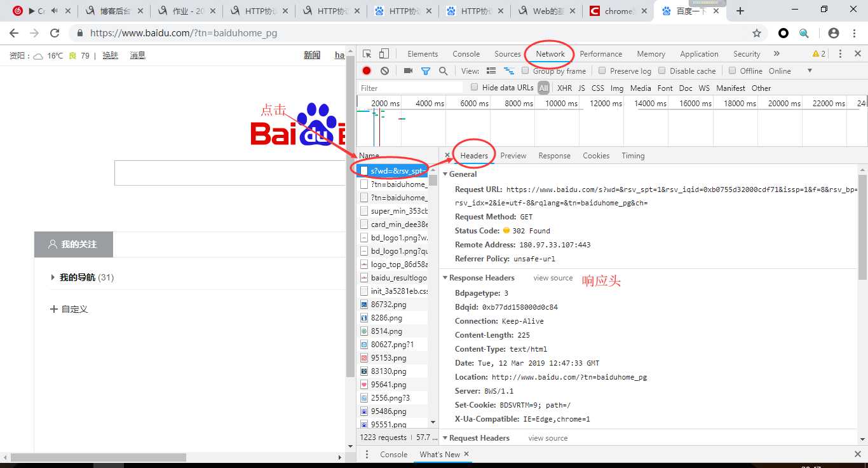Open the warnings counter showing 2

[x=819, y=54]
